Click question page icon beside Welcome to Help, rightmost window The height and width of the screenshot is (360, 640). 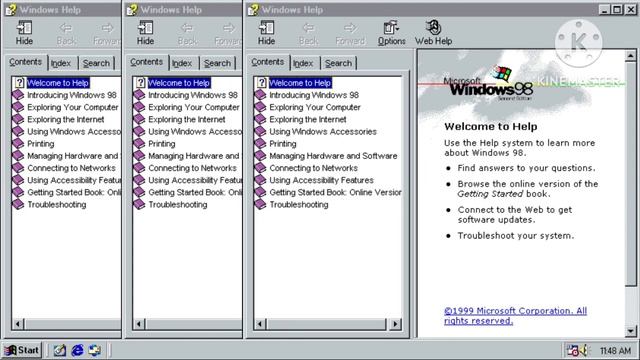[261, 83]
